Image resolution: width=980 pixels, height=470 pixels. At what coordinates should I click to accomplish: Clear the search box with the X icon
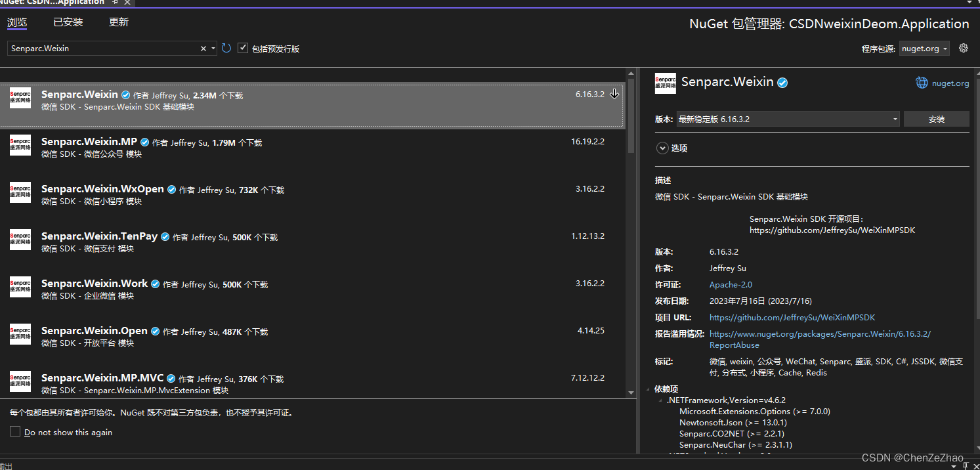[203, 49]
